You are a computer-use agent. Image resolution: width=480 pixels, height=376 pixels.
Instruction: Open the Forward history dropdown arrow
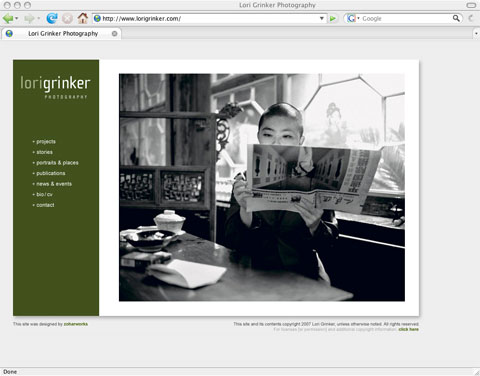click(x=39, y=18)
